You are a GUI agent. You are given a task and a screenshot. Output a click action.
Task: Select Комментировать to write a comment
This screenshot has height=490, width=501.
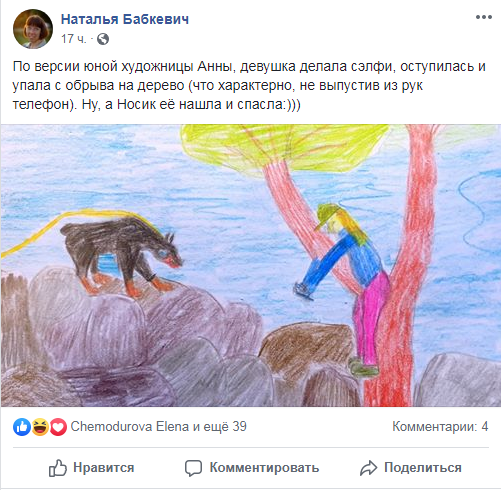(264, 468)
